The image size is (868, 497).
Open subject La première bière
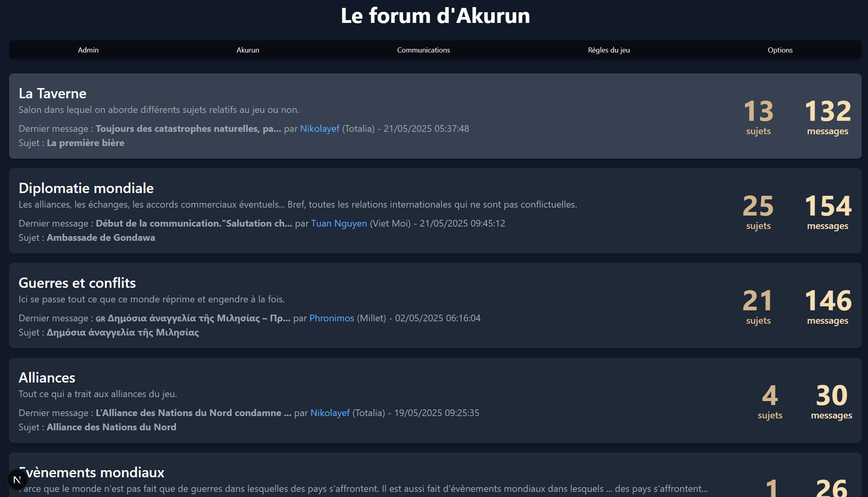pos(85,143)
